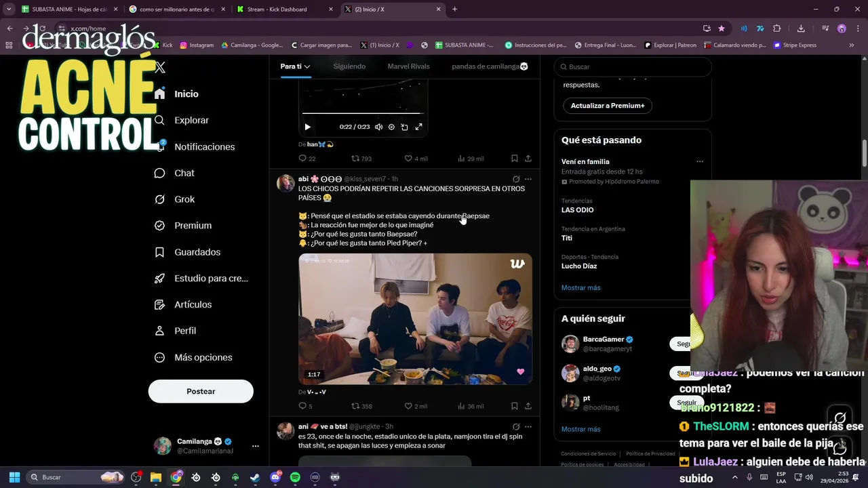Reply to abi's post with 5 comments
Screen dimensions: 868x488
pyautogui.click(x=306, y=406)
